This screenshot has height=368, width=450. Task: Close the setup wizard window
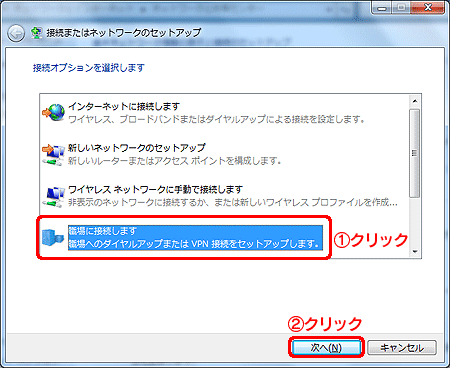[x=428, y=7]
